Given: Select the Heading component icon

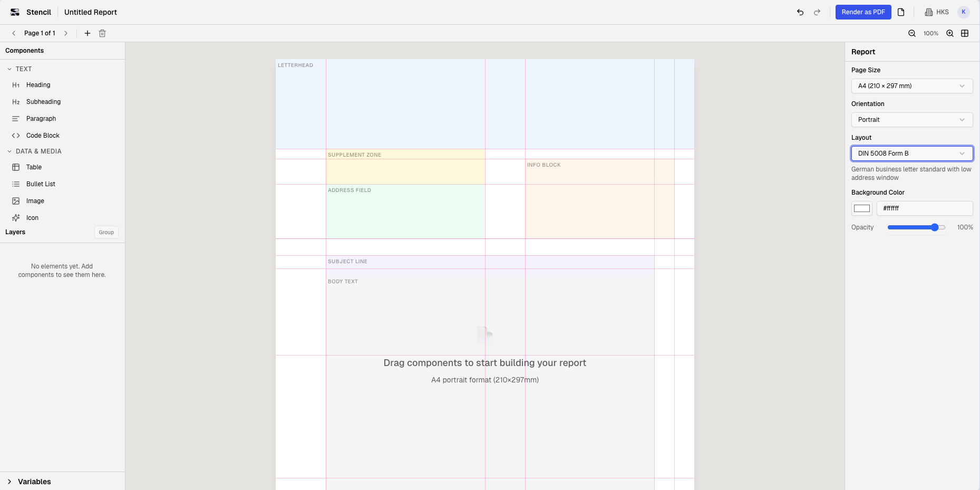Looking at the screenshot, I should click(16, 84).
